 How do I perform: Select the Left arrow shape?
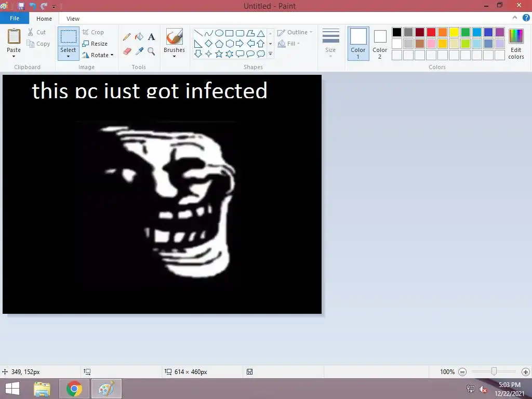tap(250, 44)
